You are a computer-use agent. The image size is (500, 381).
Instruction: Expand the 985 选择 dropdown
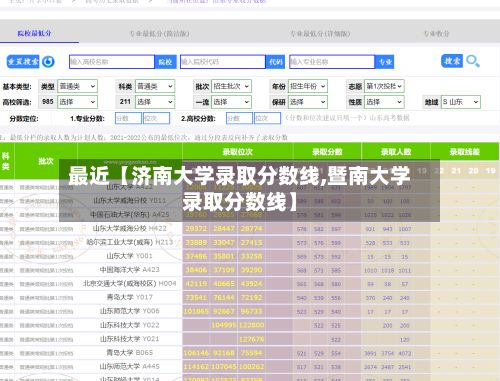pos(77,102)
